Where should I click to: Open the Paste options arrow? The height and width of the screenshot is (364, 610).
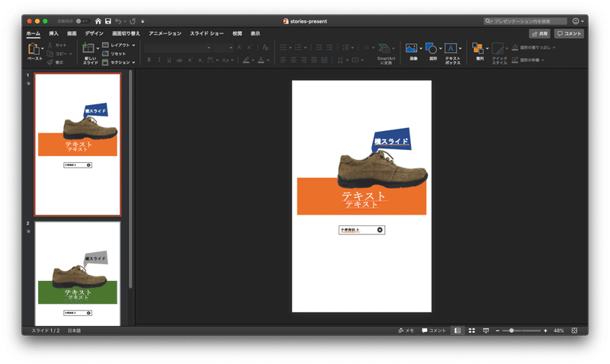[43, 49]
